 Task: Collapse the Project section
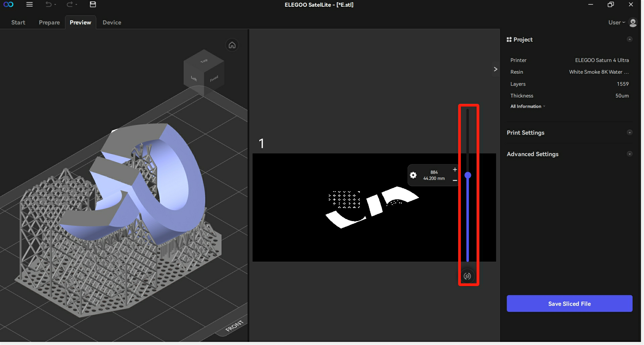(630, 39)
